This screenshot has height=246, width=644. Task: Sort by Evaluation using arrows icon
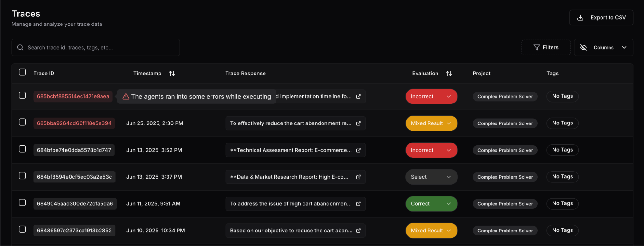(x=449, y=74)
